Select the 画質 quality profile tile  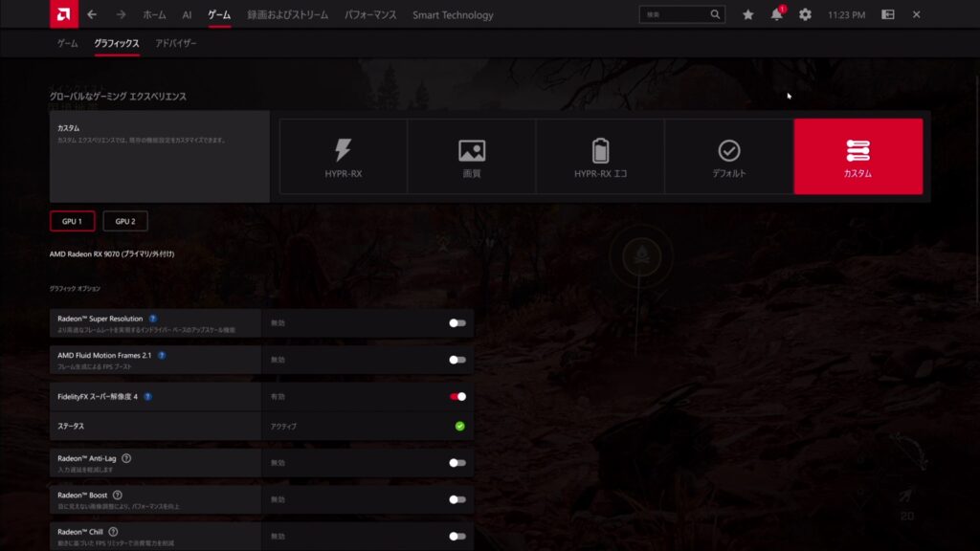472,156
